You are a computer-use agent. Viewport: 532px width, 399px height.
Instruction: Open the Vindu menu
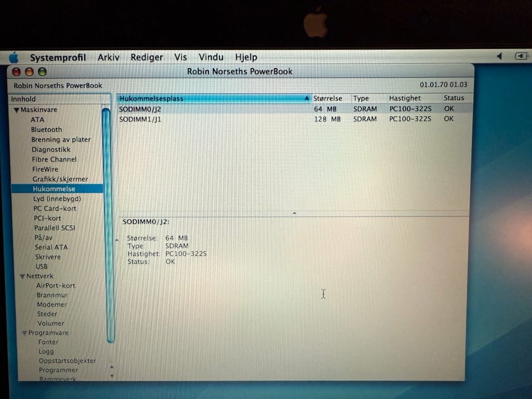tap(211, 57)
